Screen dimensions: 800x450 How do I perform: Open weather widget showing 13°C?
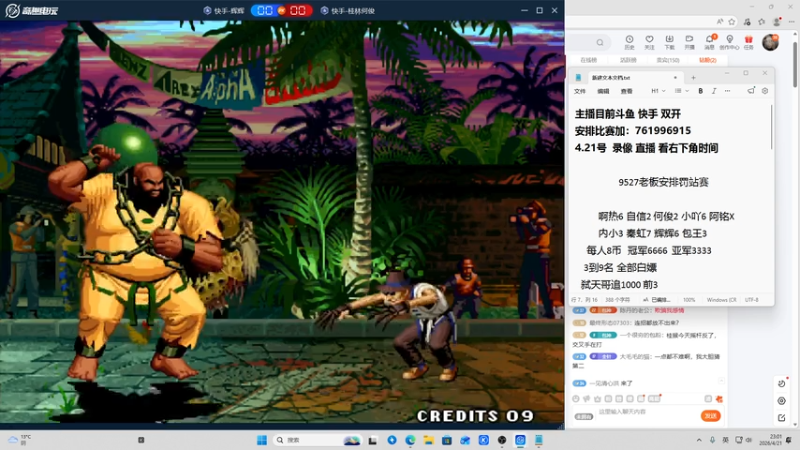[x=19, y=440]
